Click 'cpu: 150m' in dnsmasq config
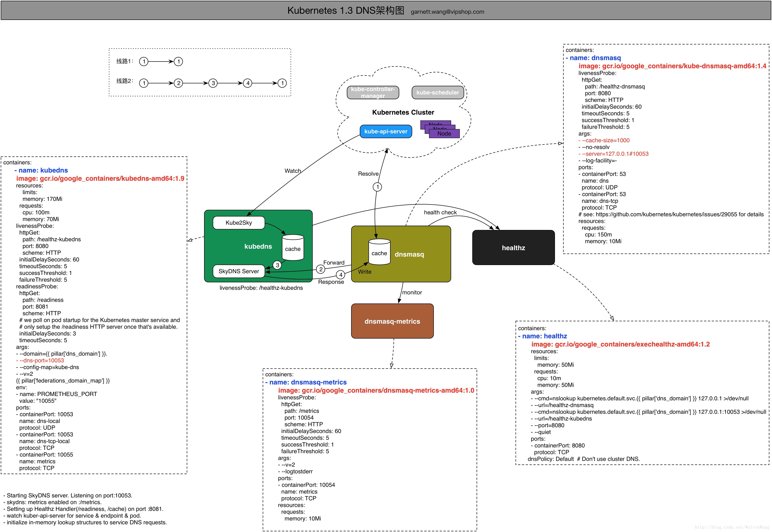The width and height of the screenshot is (772, 532). [x=598, y=234]
